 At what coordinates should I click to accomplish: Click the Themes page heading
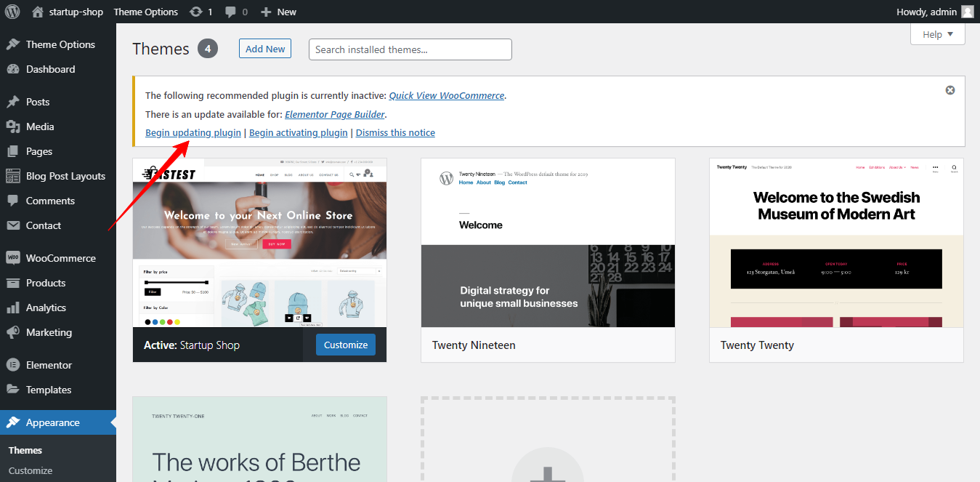pyautogui.click(x=161, y=49)
